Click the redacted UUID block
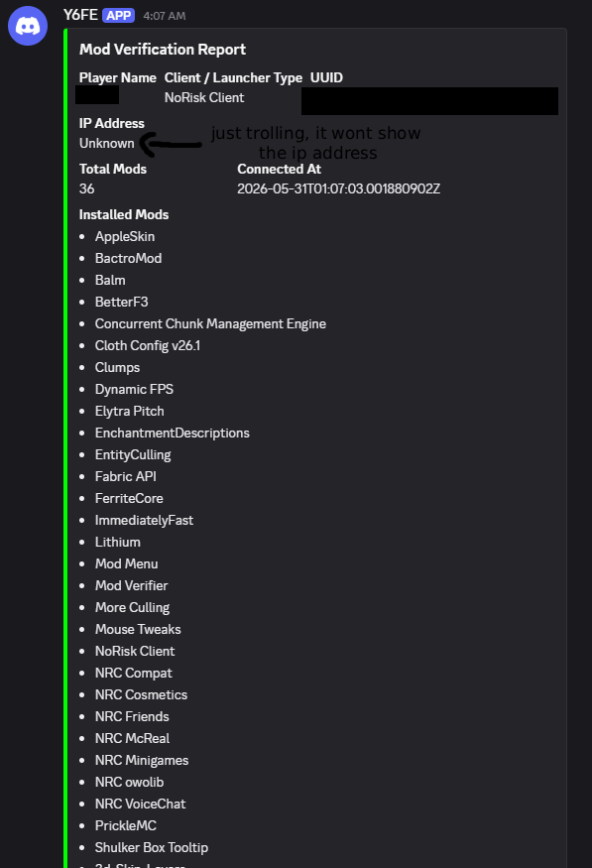 429,101
